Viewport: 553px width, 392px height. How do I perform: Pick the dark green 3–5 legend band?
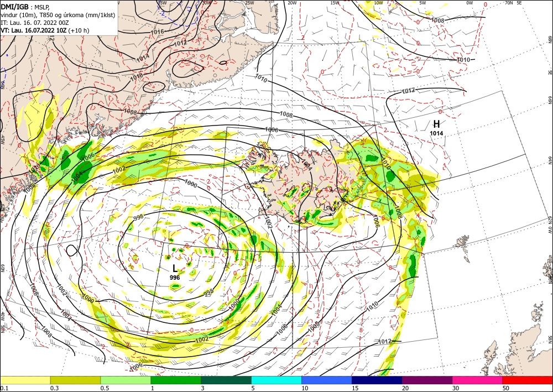226,380
